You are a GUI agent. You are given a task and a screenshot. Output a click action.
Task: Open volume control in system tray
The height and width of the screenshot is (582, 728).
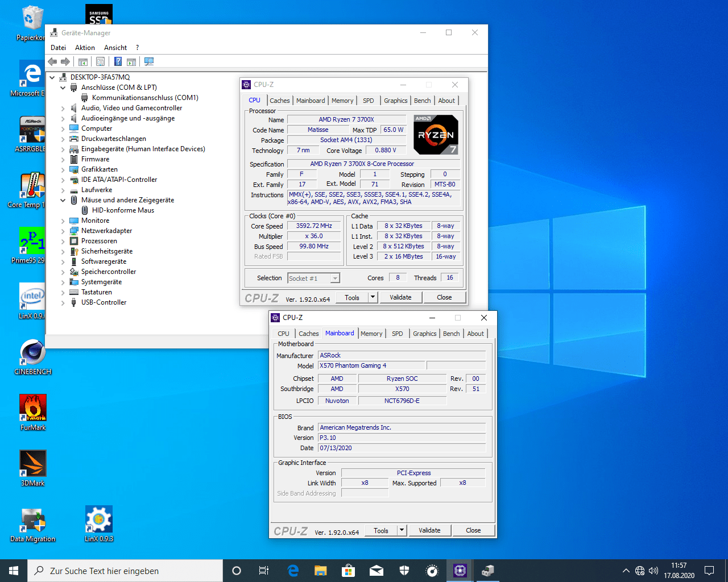[653, 571]
